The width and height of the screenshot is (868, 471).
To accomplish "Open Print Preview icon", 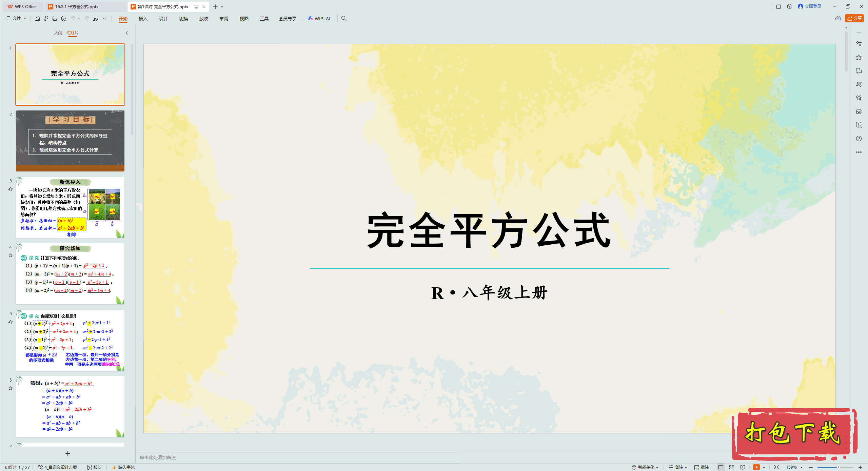I will click(64, 18).
